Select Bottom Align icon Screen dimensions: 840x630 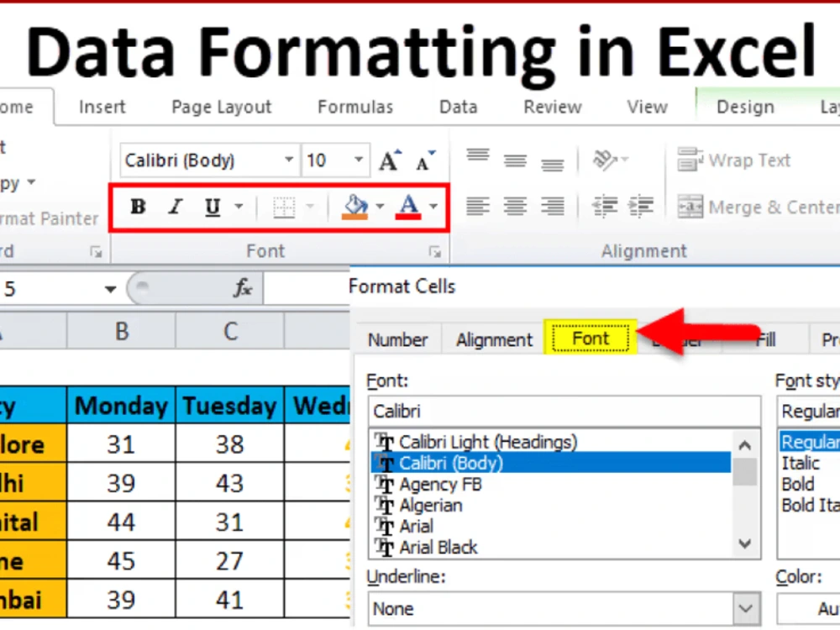tap(553, 165)
